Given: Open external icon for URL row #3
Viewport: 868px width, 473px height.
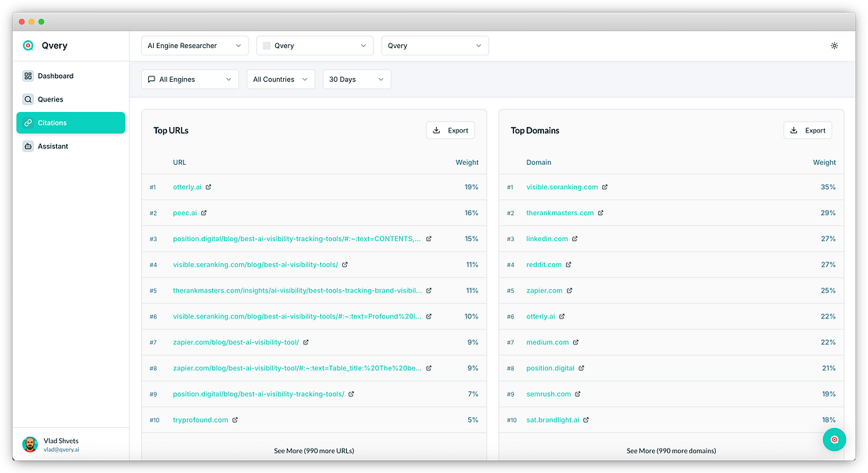Looking at the screenshot, I should 428,239.
